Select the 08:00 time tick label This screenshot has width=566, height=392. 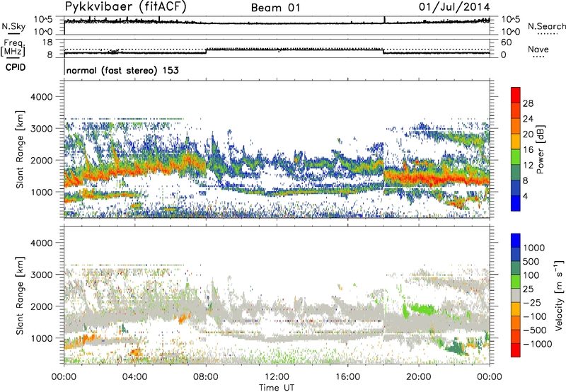pyautogui.click(x=206, y=377)
